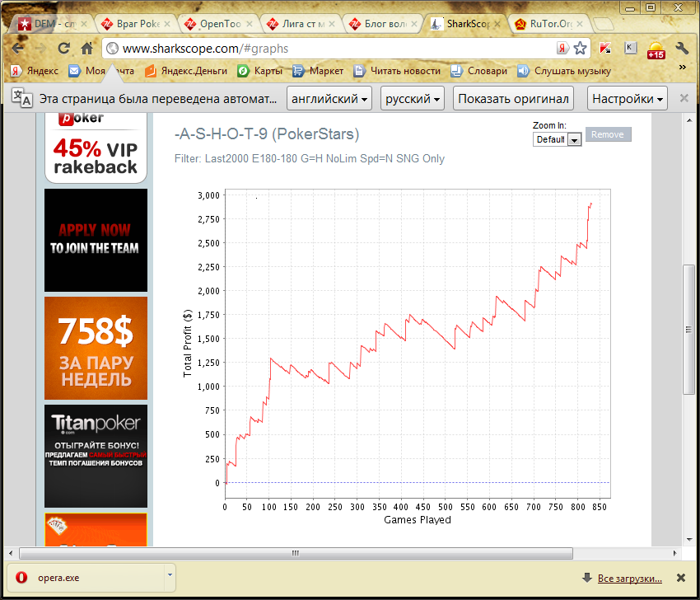Click the scroll left arrow
The height and width of the screenshot is (600, 700).
click(11, 554)
